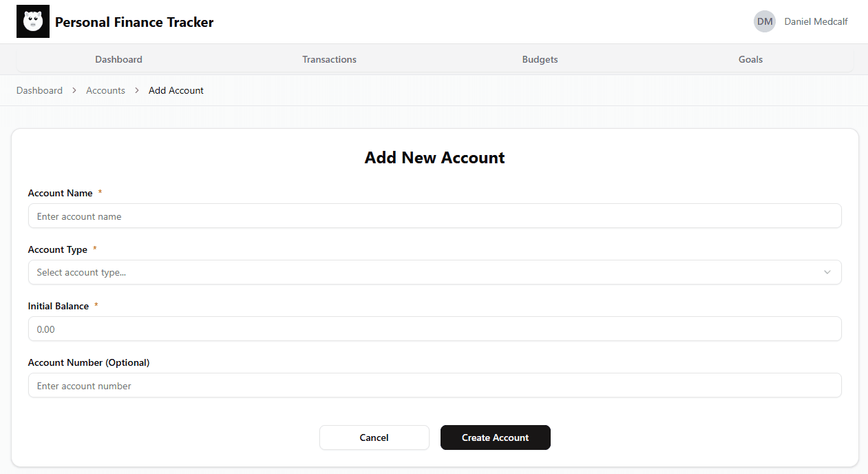This screenshot has height=474, width=868.
Task: Go back to Accounts breadcrumb link
Action: pyautogui.click(x=105, y=90)
